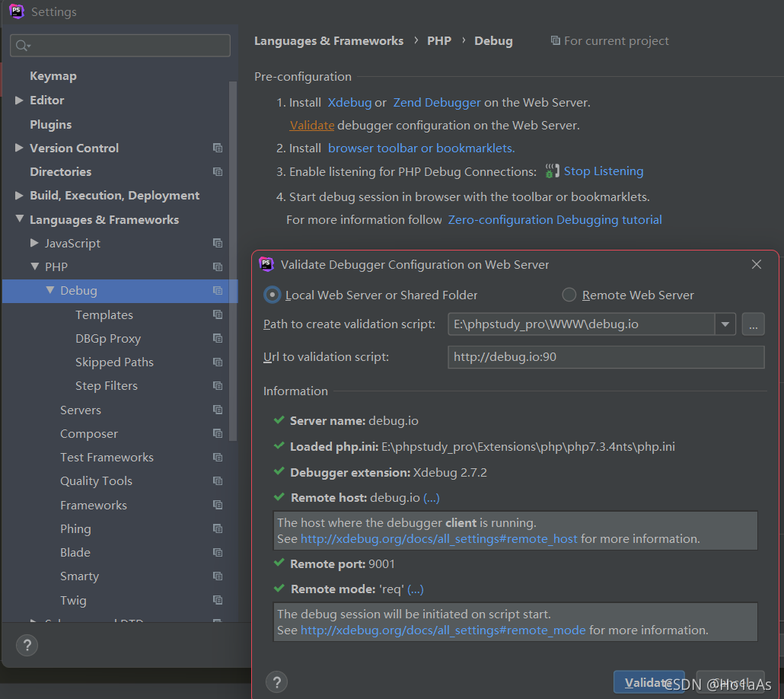Viewport: 784px width, 699px height.
Task: Click project-level icon beside Twig
Action: point(218,600)
